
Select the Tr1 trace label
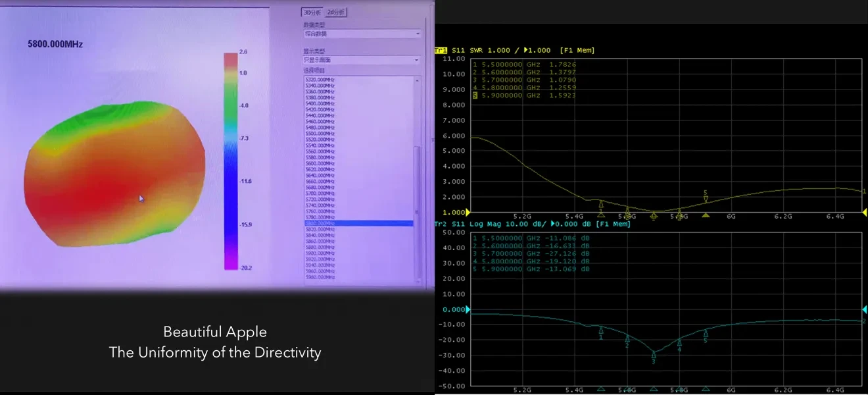tap(441, 51)
